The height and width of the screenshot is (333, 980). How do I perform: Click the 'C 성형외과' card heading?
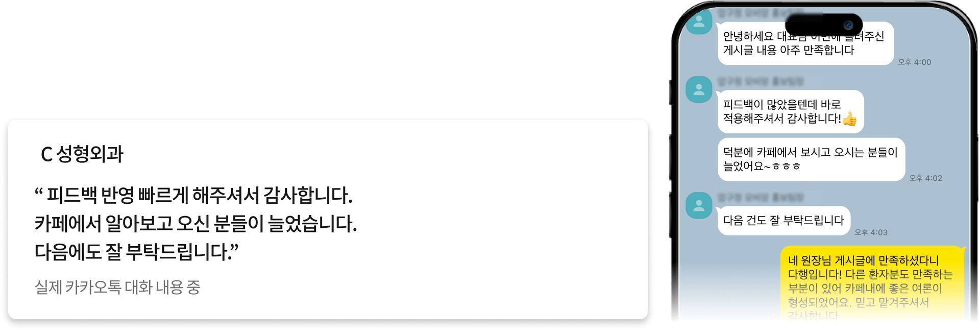82,154
